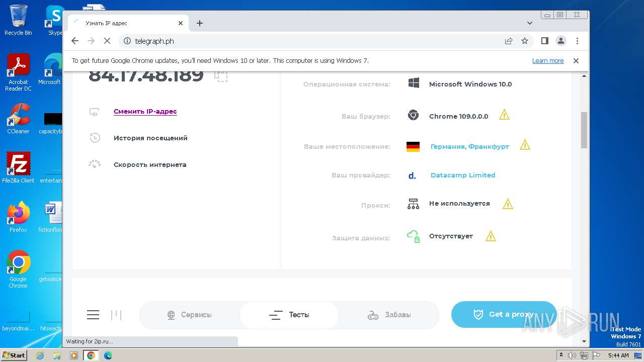The width and height of the screenshot is (644, 362).
Task: Click warning triangle next to Chrome 109.0.0.0
Action: click(504, 115)
